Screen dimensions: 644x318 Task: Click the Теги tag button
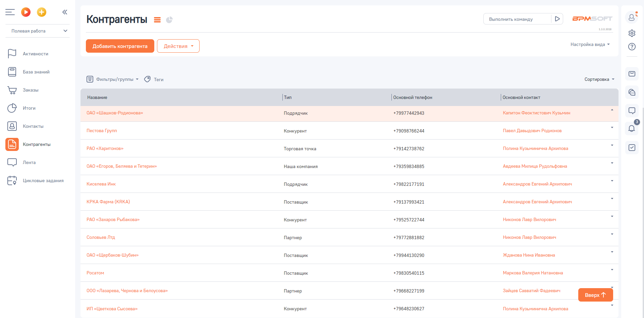[x=154, y=79]
